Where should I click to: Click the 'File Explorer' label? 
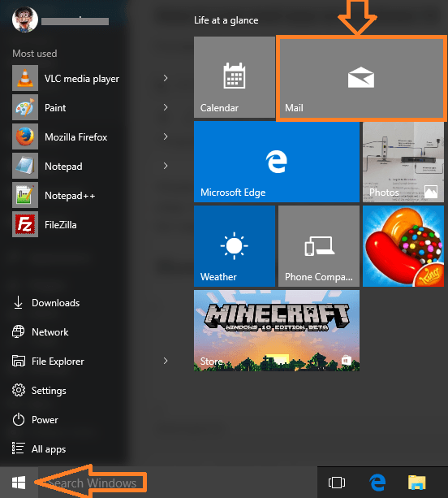pos(58,362)
